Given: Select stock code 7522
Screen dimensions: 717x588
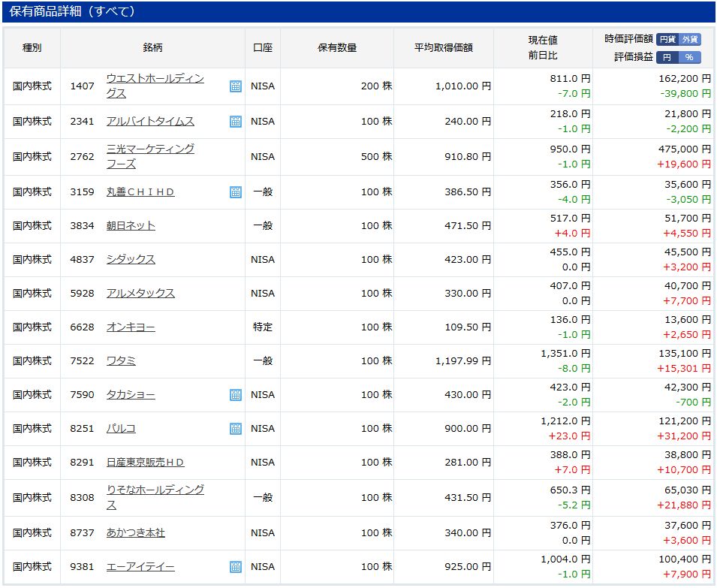Looking at the screenshot, I should tap(82, 361).
